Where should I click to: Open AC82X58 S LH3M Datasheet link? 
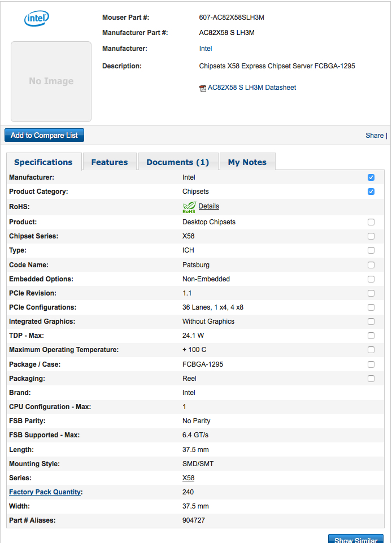click(x=252, y=88)
